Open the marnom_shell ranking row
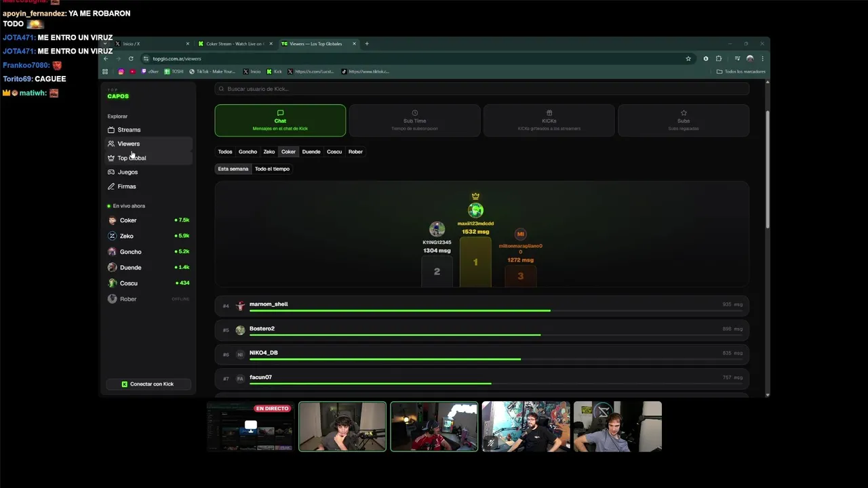Viewport: 868px width, 488px height. 481,306
